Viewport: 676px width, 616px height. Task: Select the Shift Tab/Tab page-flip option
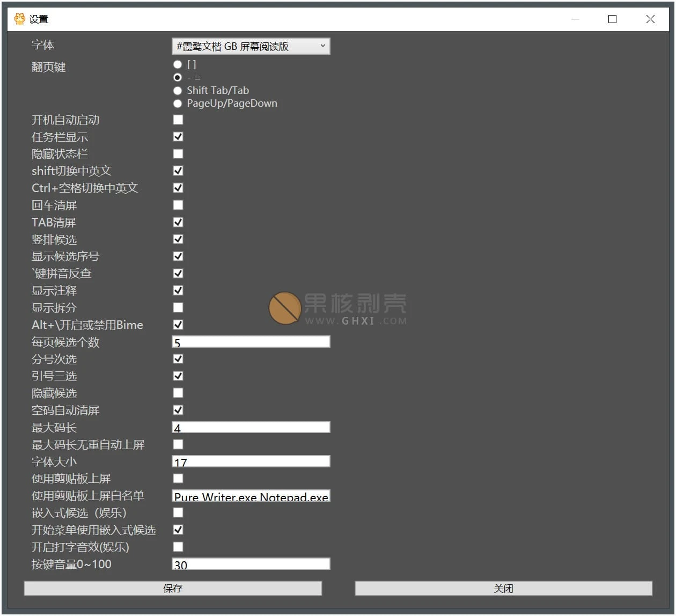click(x=178, y=90)
